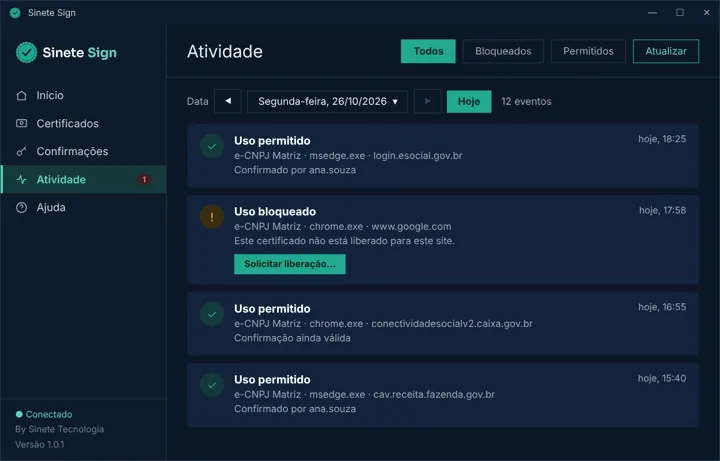Click the Conectado status label
720x461 pixels.
point(49,414)
